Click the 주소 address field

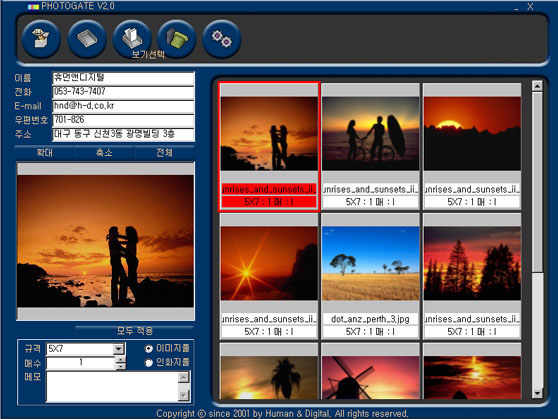123,135
